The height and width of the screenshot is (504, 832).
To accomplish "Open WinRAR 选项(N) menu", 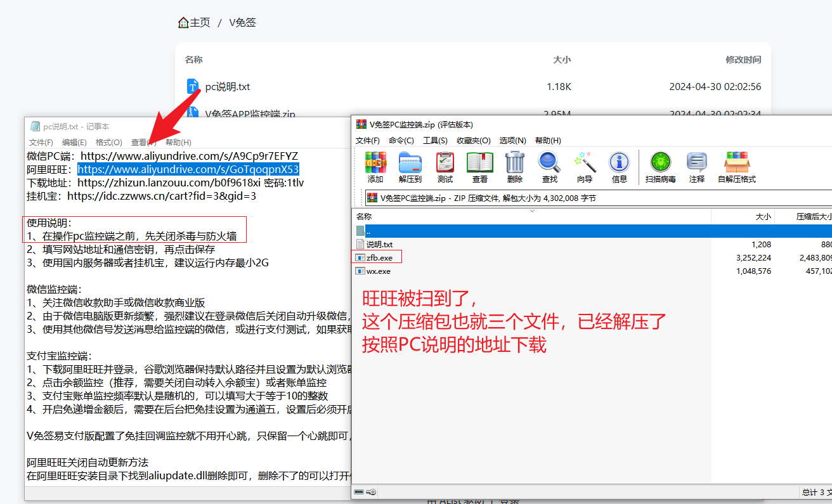I will tap(512, 140).
